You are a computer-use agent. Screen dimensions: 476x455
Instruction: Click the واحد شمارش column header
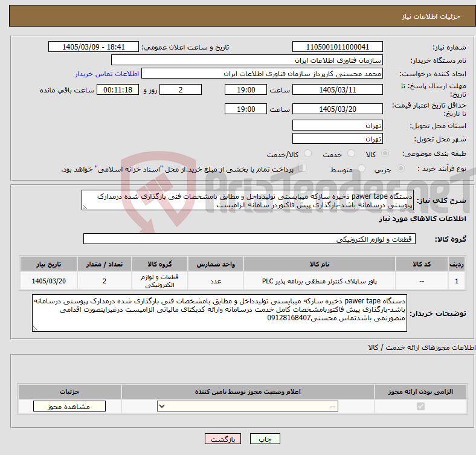pos(216,264)
